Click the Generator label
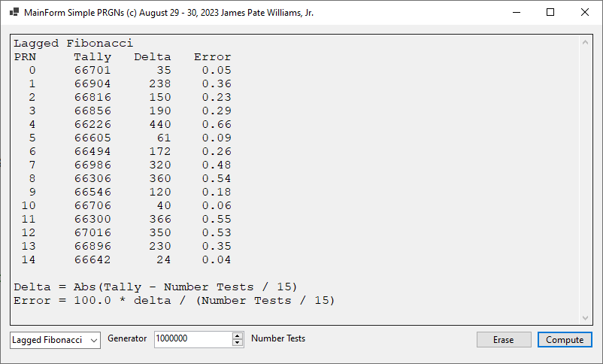Viewport: 603px width, 364px height. 127,339
